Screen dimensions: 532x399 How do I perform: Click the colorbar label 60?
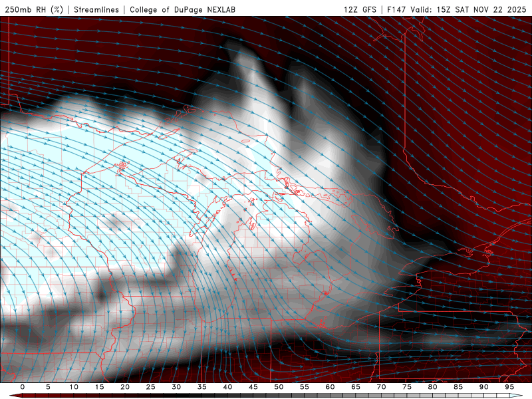pos(330,387)
